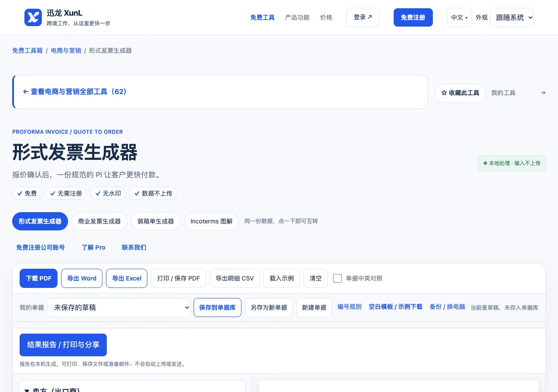This screenshot has width=558, height=392.
Task: Export document with 导出 Excel
Action: (x=127, y=278)
